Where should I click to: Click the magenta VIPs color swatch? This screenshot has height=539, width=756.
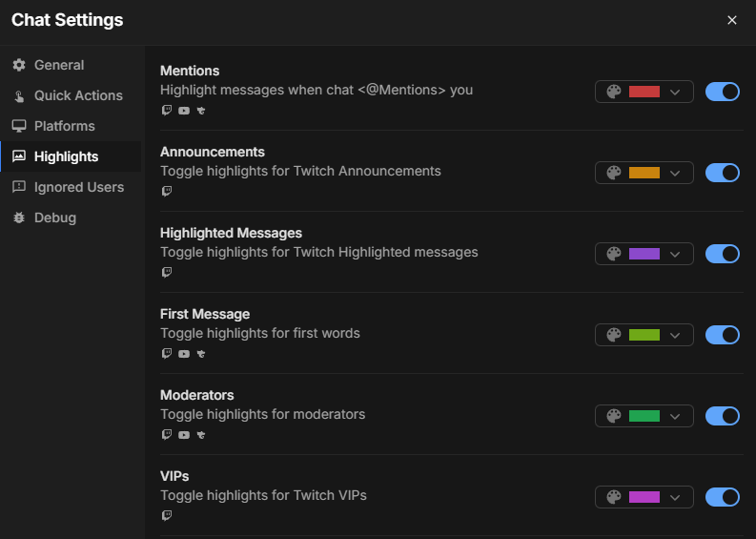point(644,497)
